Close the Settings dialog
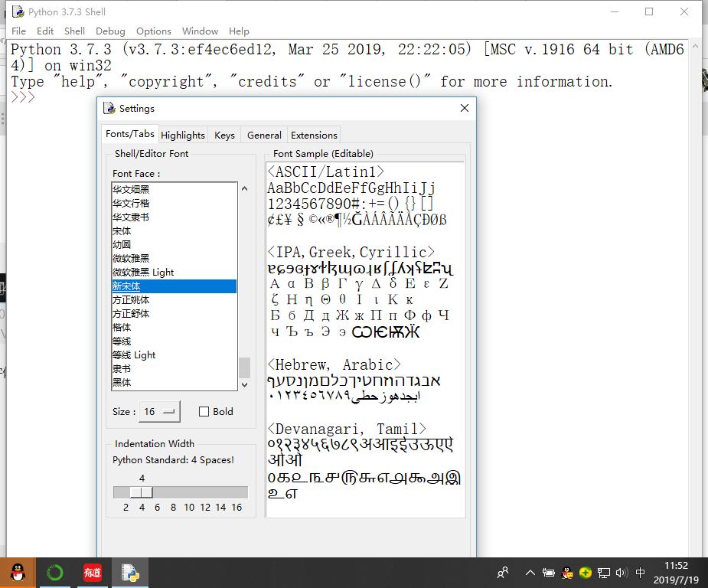Screen dimensions: 708x588 tap(464, 109)
